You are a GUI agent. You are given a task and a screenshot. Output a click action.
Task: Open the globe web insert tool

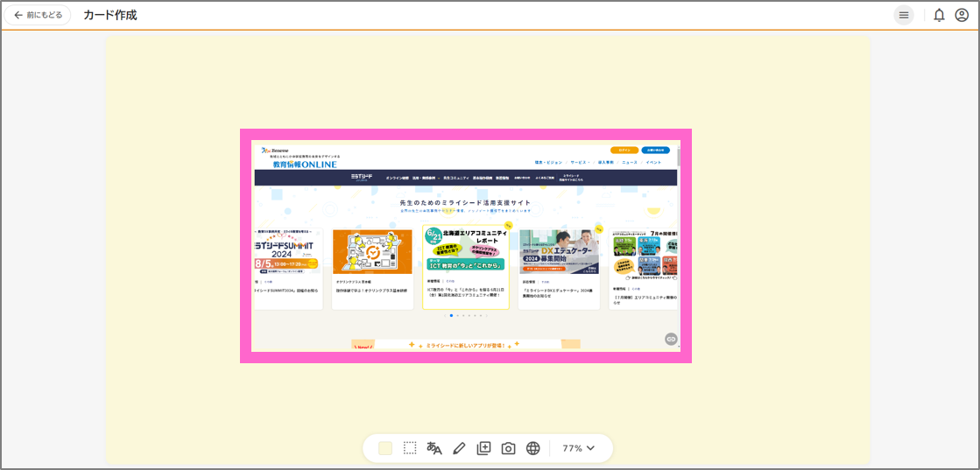[x=532, y=448]
